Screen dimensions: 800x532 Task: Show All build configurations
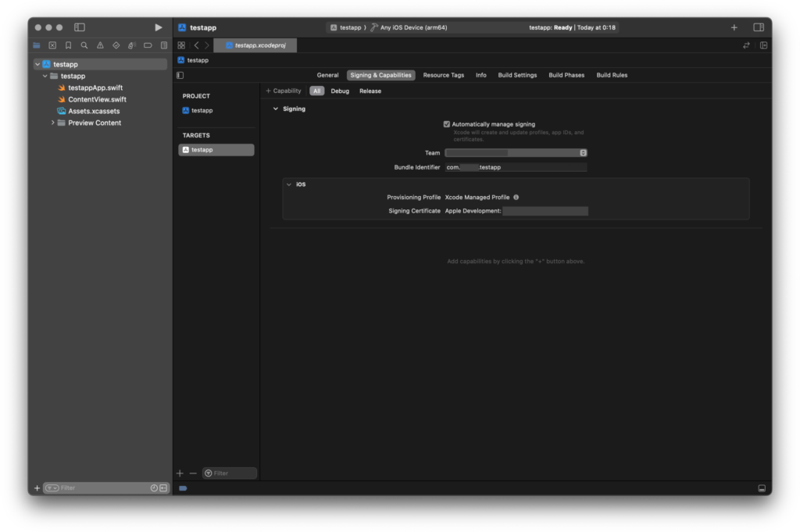tap(317, 91)
